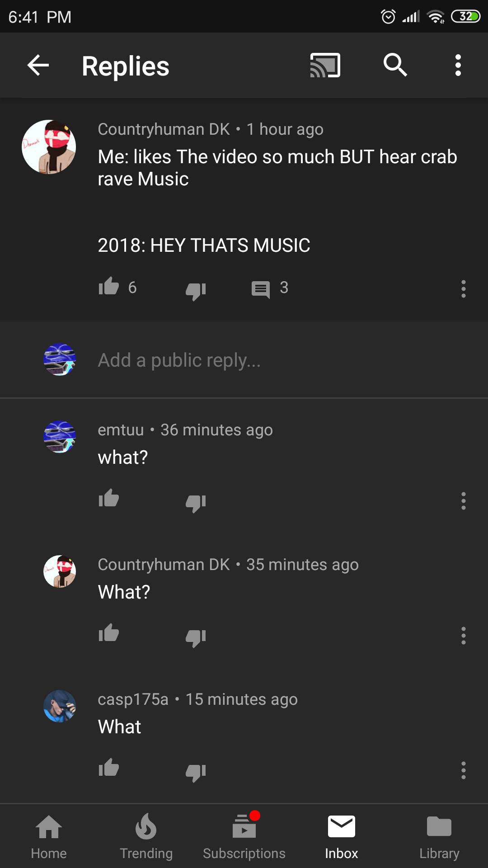Viewport: 488px width, 868px height.
Task: Open the Cast to device icon
Action: tap(325, 66)
